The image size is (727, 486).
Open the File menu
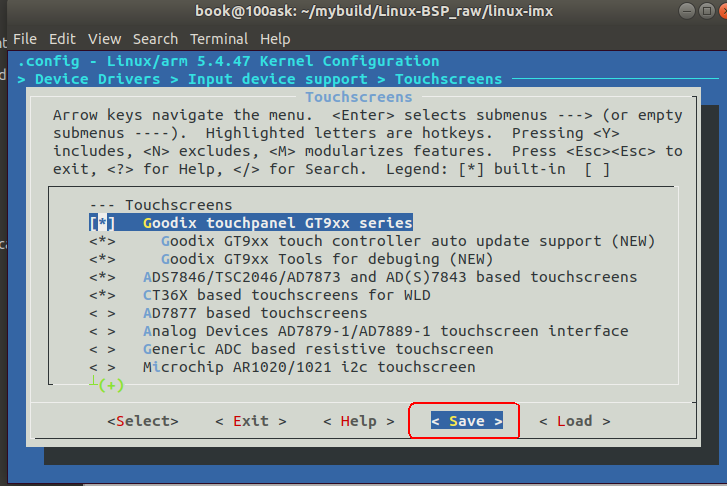[25, 39]
